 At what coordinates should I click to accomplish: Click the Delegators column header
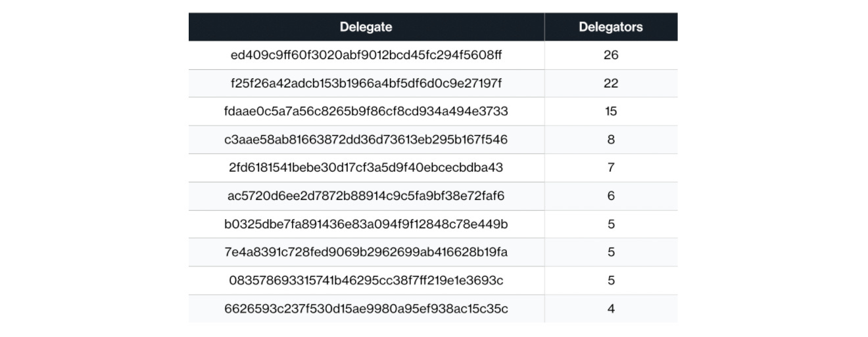[610, 27]
